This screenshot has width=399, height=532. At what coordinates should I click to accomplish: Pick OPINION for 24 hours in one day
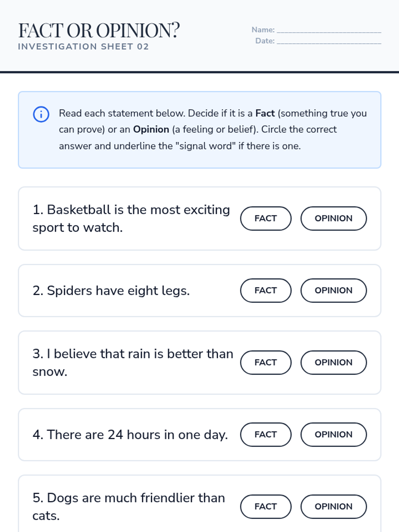coord(333,435)
